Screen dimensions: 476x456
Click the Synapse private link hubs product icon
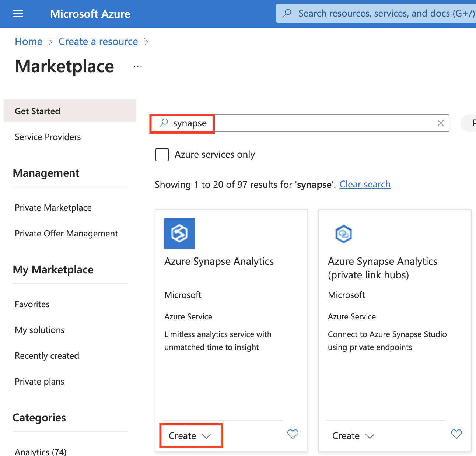(343, 234)
